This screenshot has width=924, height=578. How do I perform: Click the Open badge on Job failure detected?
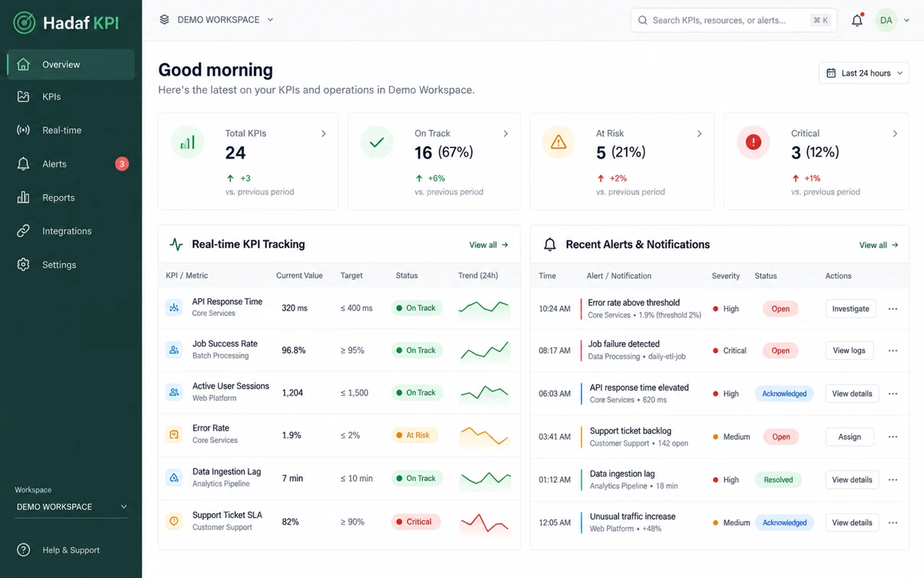pos(780,351)
